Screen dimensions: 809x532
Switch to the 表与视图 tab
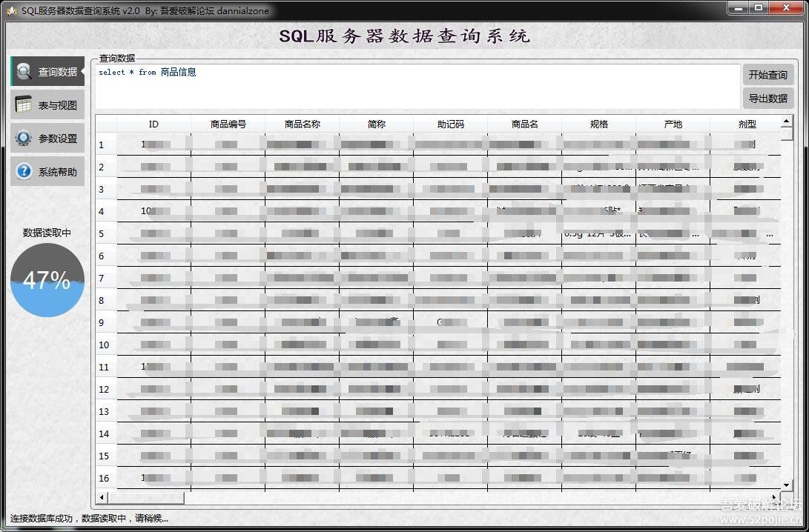click(x=47, y=104)
